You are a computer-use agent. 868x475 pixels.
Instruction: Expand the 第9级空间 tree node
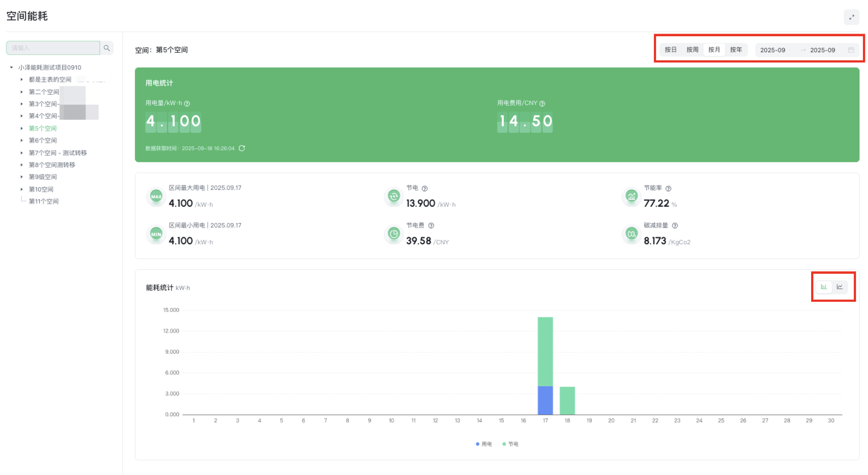(x=21, y=177)
